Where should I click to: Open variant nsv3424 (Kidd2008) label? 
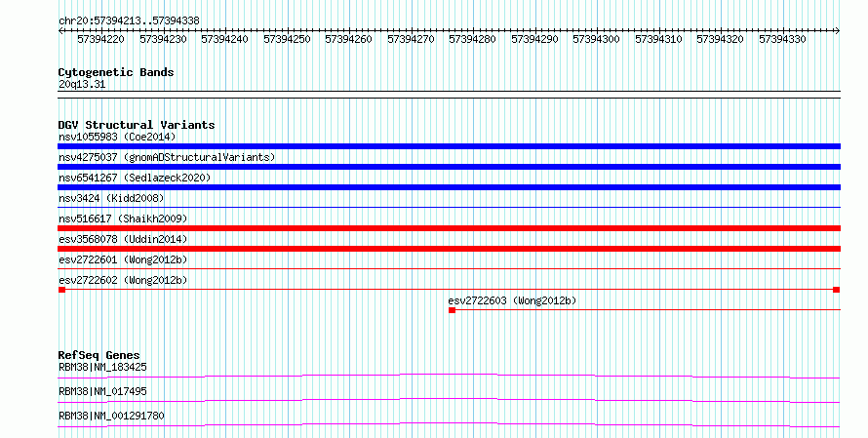[111, 198]
